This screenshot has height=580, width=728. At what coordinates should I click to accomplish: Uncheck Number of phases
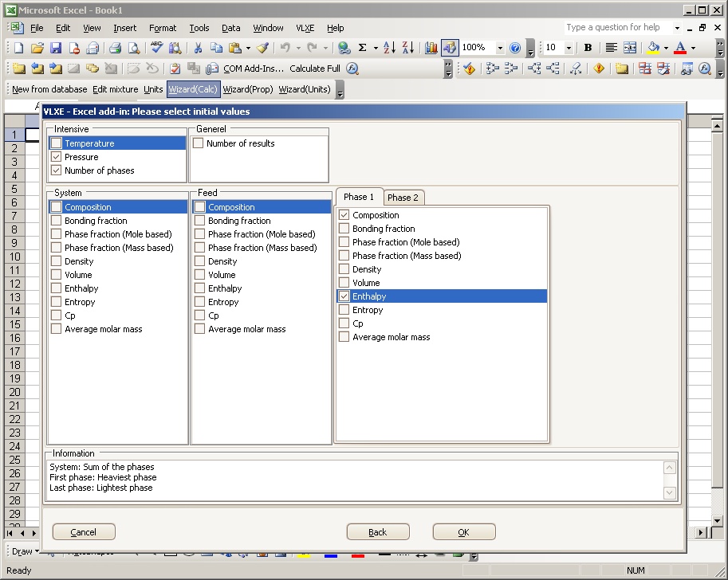[56, 170]
